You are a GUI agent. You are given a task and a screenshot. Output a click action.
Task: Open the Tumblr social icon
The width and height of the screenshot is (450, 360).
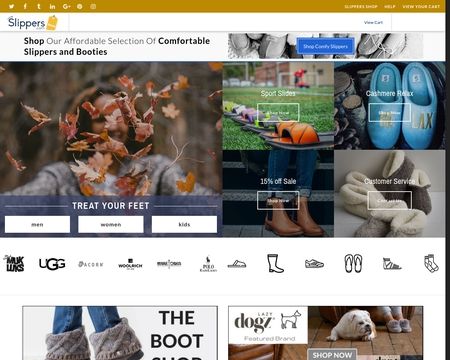(39, 6)
